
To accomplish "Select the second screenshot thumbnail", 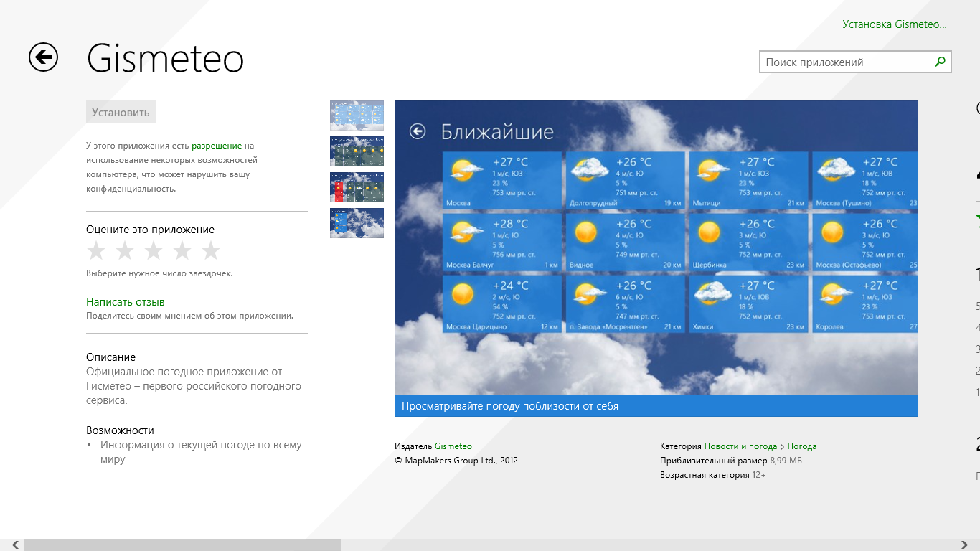I will click(357, 151).
